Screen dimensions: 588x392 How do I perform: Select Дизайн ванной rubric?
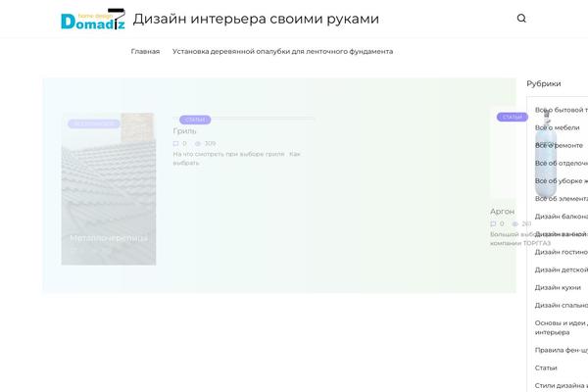click(x=561, y=234)
